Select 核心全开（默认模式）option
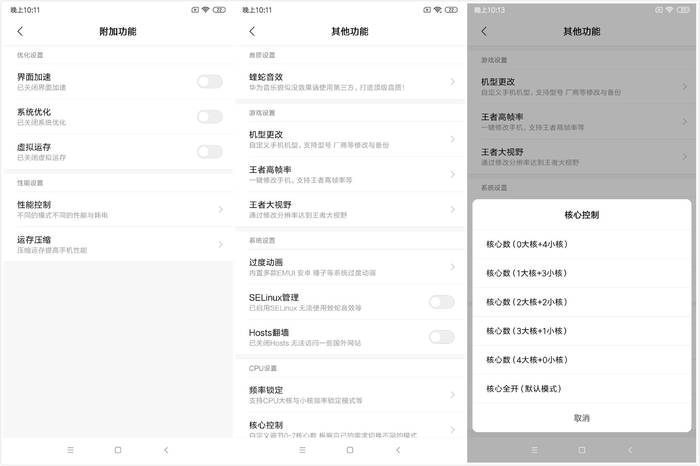 582,389
